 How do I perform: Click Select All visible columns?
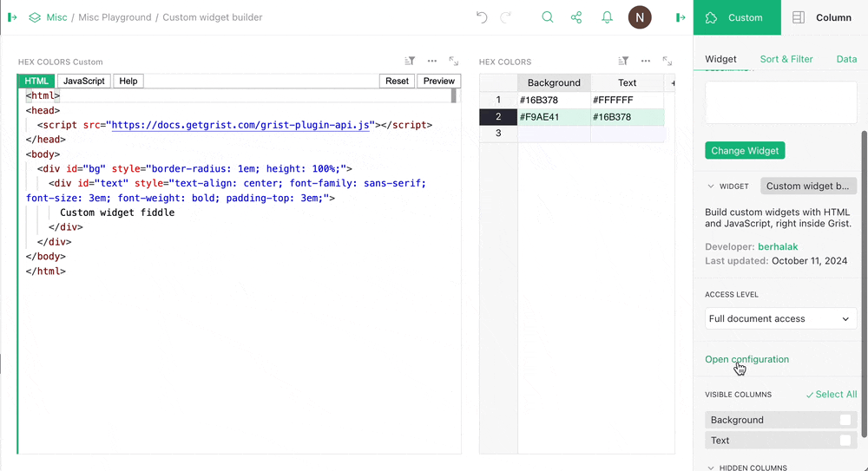pyautogui.click(x=831, y=395)
